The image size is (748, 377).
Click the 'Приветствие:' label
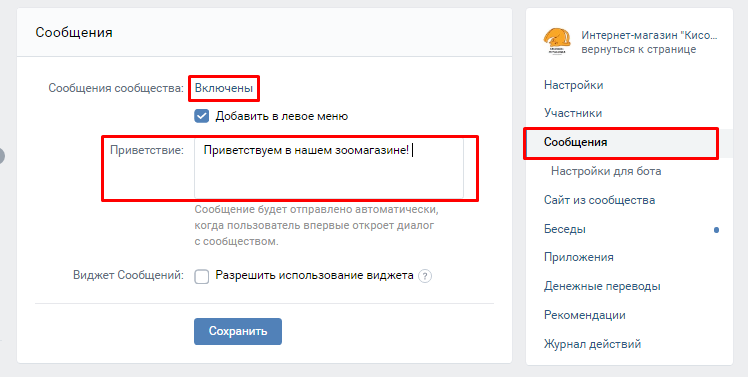click(147, 150)
